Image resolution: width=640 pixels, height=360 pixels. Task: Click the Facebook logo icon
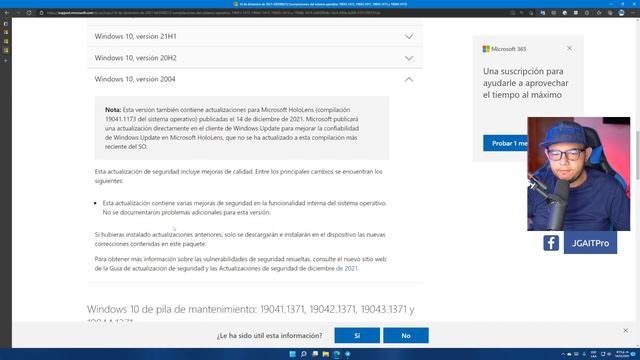(551, 243)
